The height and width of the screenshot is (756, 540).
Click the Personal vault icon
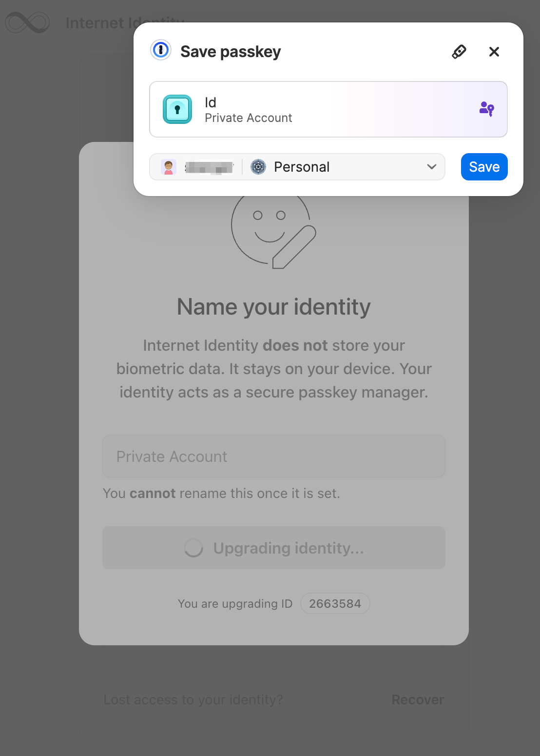tap(258, 167)
